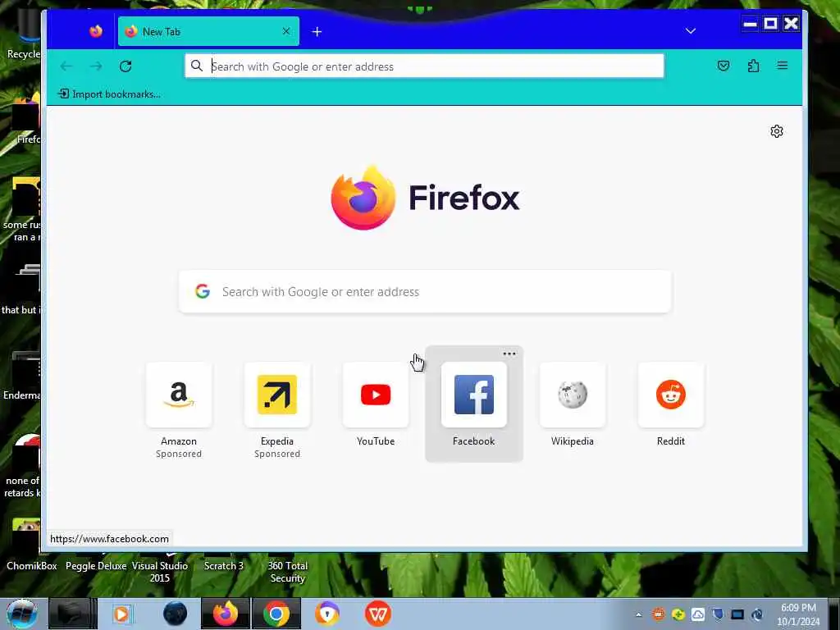
Task: Click the cloud icon in system tray
Action: tap(697, 614)
